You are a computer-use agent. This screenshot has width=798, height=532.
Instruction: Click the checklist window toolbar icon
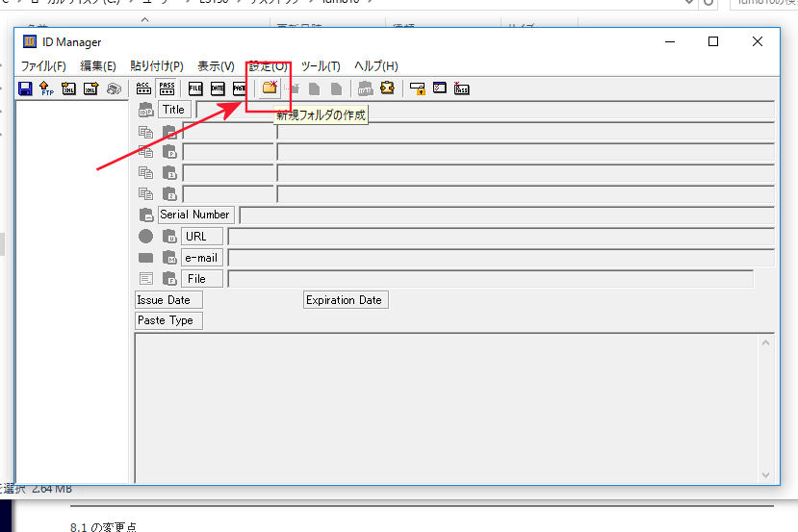[440, 88]
